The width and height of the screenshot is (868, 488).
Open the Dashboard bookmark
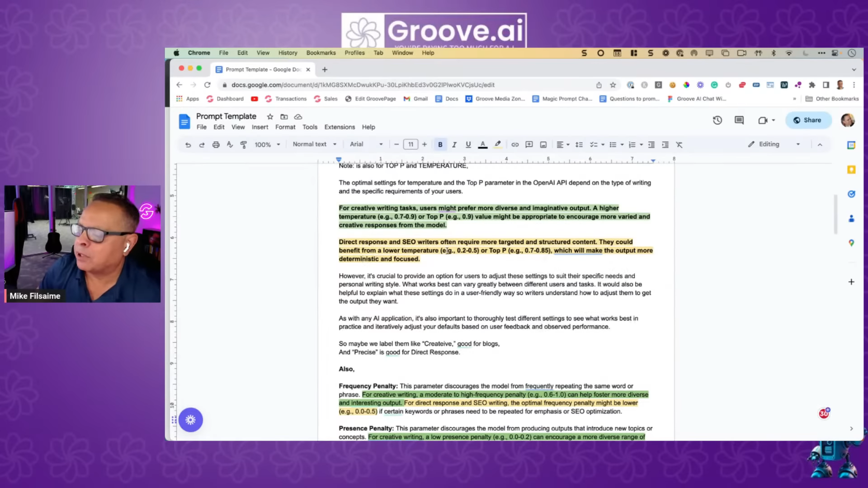[x=225, y=99]
